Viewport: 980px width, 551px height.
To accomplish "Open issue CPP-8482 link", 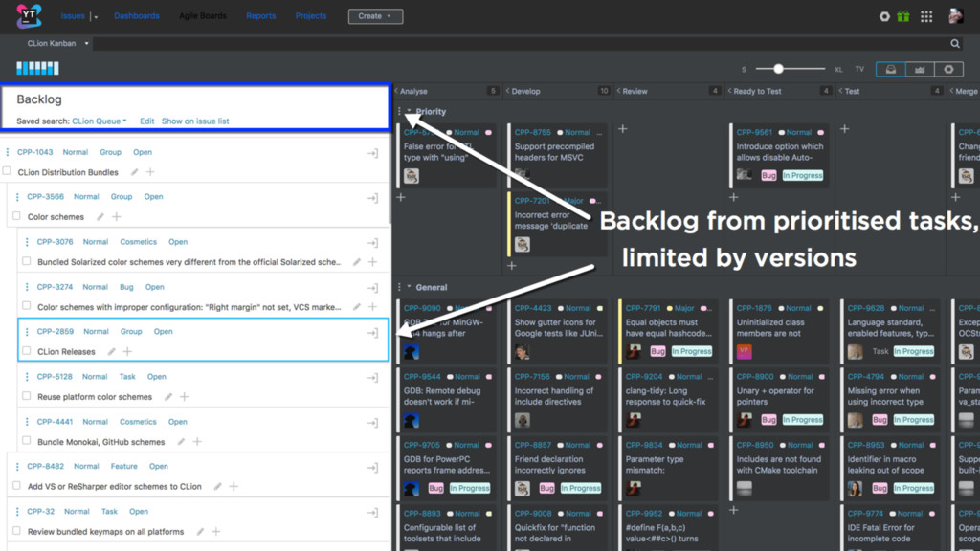I will [x=46, y=467].
